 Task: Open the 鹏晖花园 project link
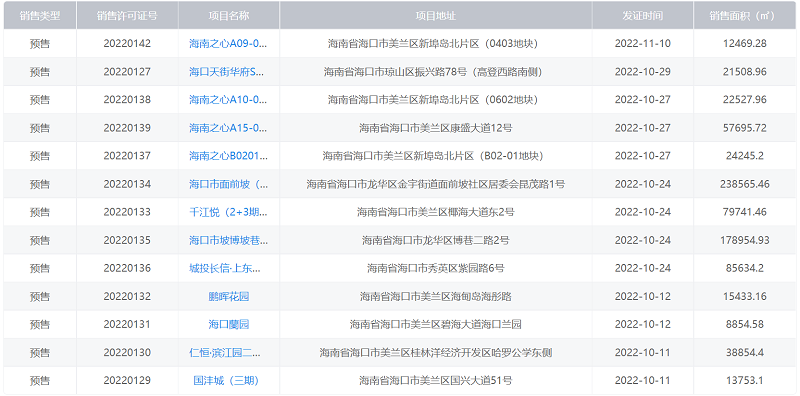229,296
